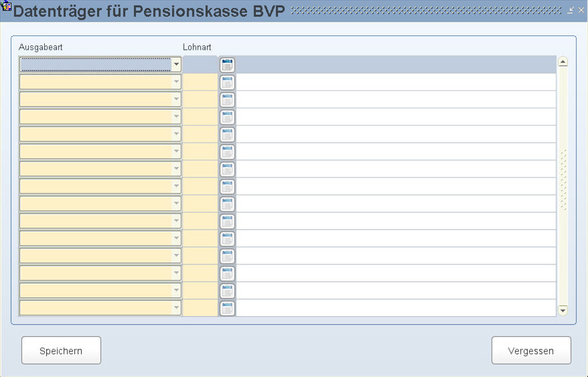588x377 pixels.
Task: Open the Ausgabeart dropdown in the third row
Action: click(x=176, y=99)
